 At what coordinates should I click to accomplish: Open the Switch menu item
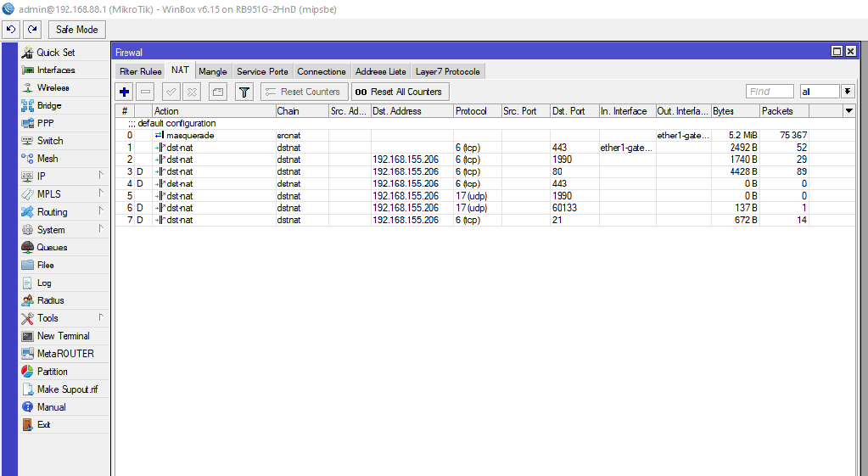(64, 141)
